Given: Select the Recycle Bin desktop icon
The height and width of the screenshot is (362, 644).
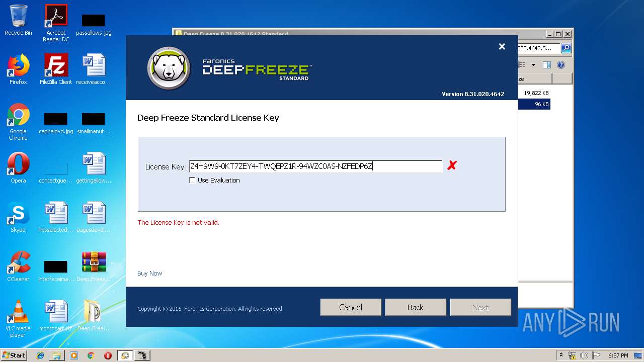Looking at the screenshot, I should [18, 21].
